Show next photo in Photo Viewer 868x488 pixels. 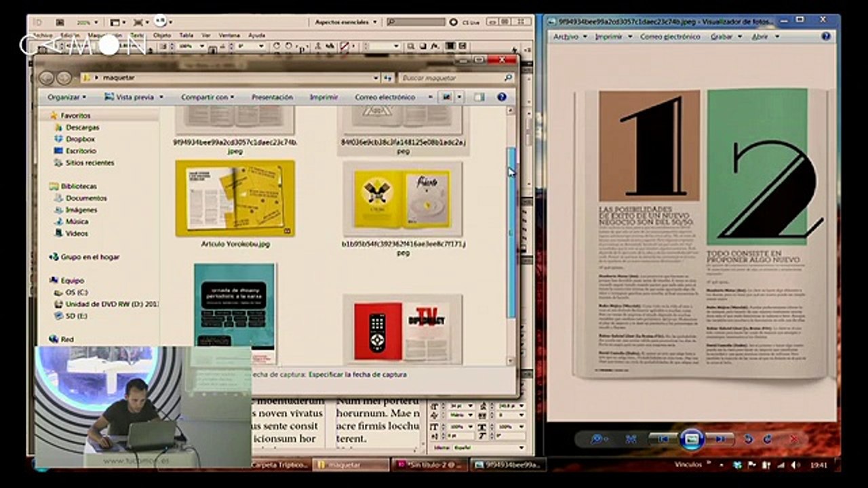pos(719,439)
